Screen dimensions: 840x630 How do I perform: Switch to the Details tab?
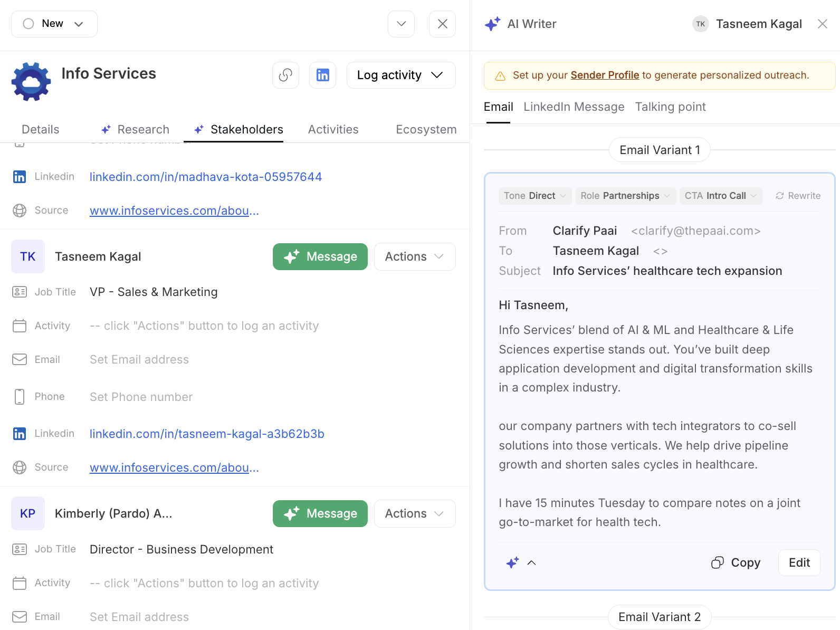click(x=41, y=129)
